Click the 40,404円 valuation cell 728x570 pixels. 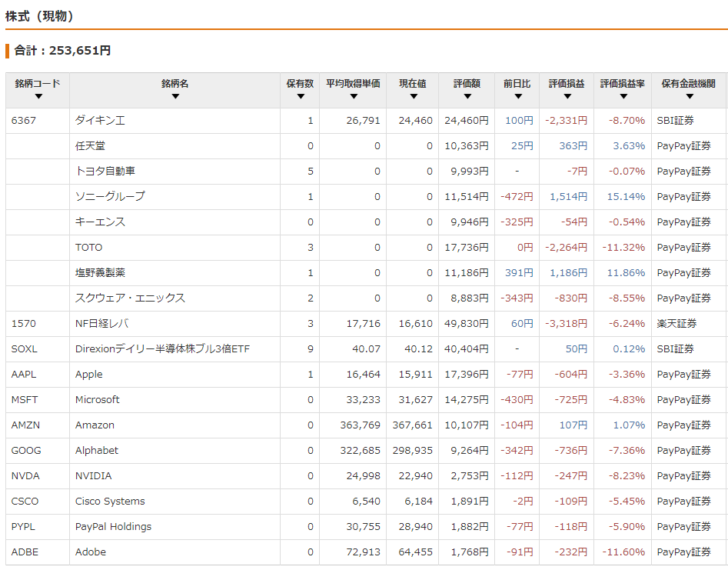tap(466, 349)
